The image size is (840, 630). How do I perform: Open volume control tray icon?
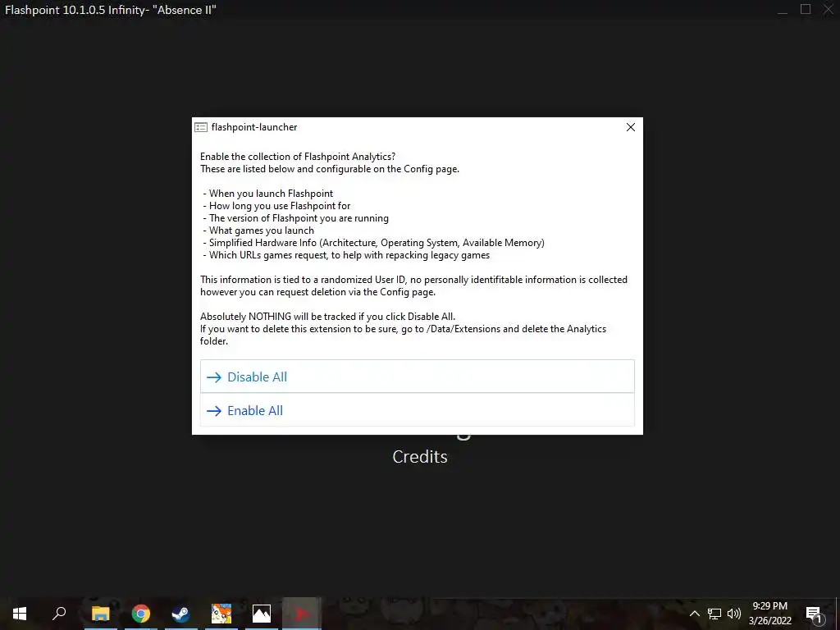[x=734, y=614]
